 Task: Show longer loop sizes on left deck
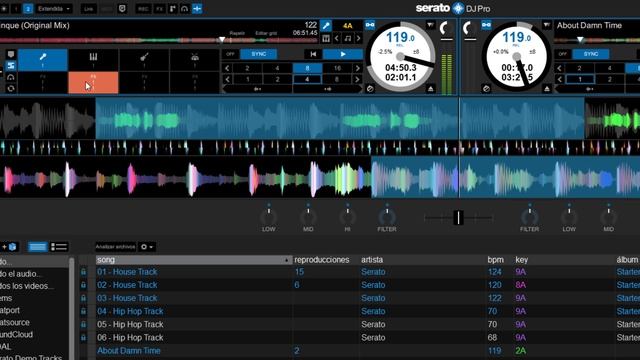358,68
